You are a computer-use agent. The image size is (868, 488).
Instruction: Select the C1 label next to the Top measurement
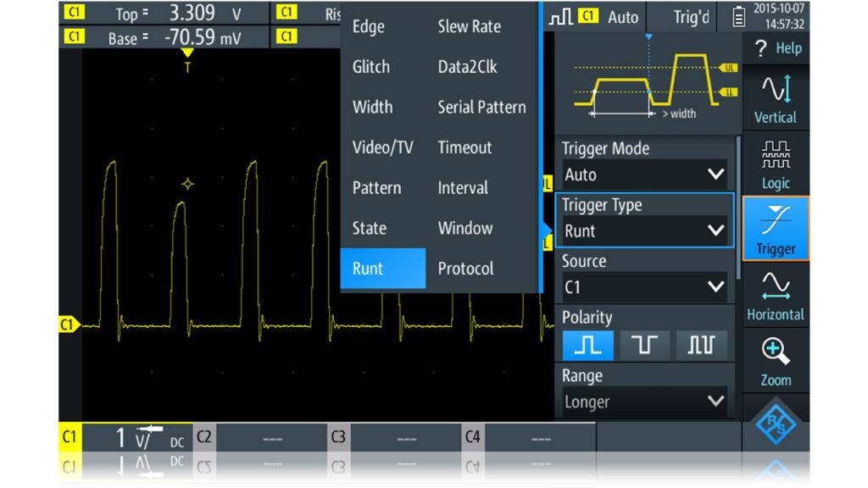[x=74, y=12]
